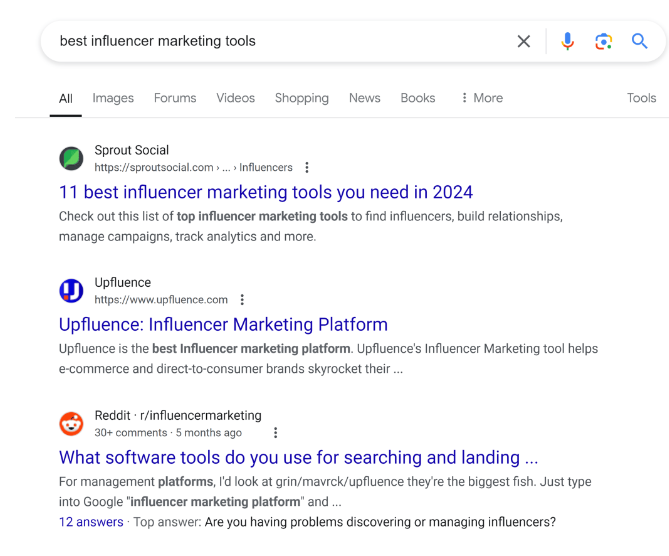The width and height of the screenshot is (669, 556).
Task: Switch to the Images tab
Action: tap(113, 98)
